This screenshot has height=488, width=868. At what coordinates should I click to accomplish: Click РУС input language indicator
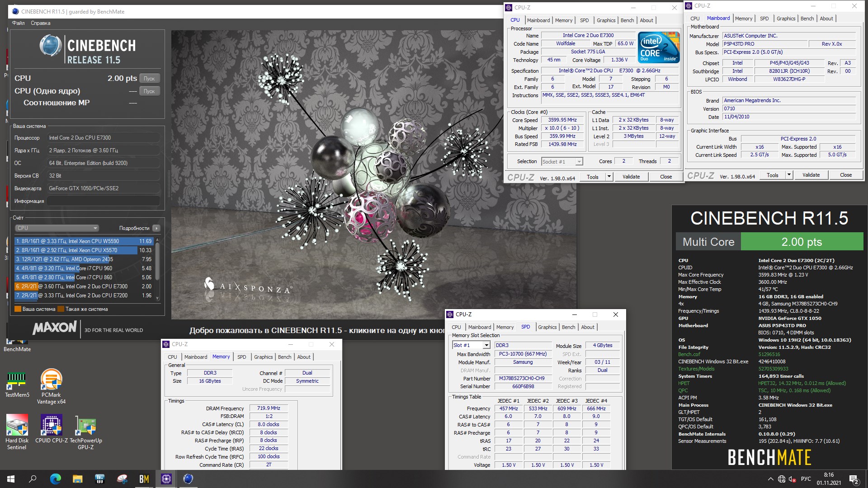806,479
